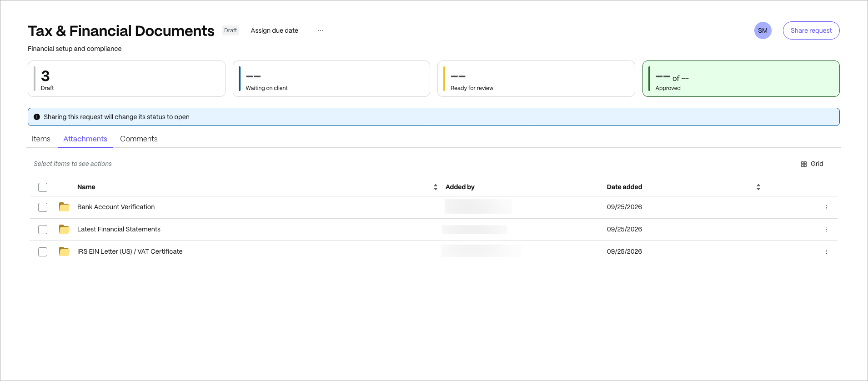This screenshot has height=381, width=868.
Task: Click date 09/25/2026 in IRS EIN Letter row
Action: [624, 251]
